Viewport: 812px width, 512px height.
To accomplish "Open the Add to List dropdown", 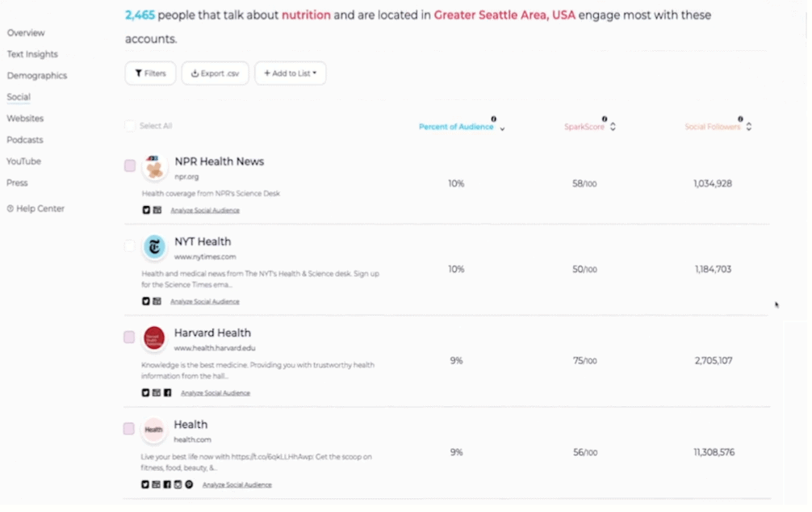I will [291, 73].
